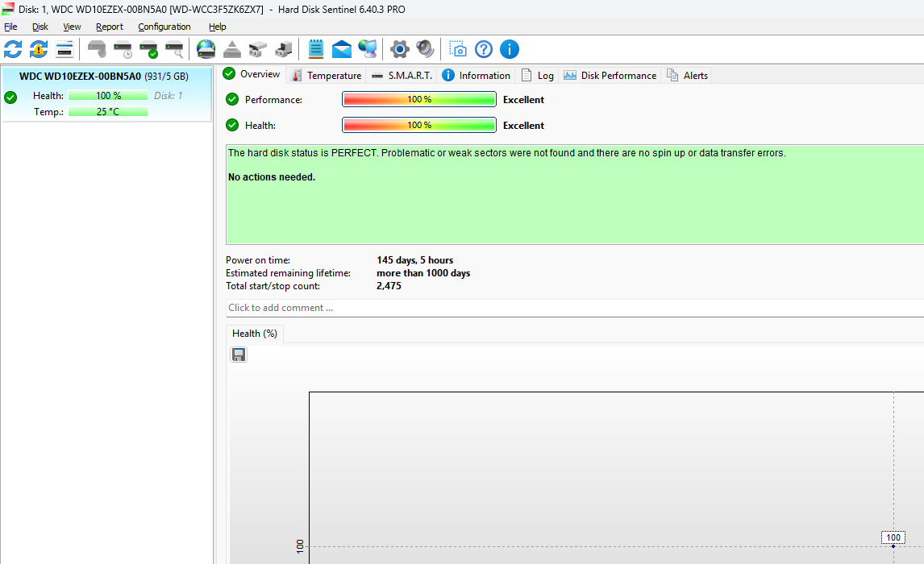
Task: Click the 'Click to add comment' field
Action: [575, 308]
